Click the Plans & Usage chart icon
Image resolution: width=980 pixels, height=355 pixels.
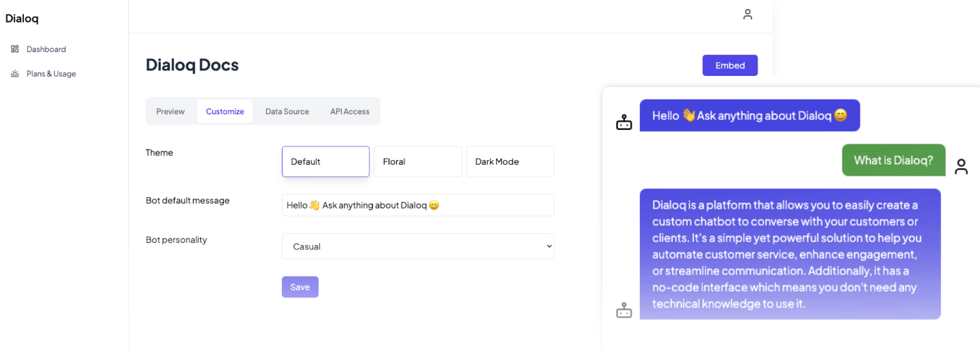pyautogui.click(x=15, y=74)
